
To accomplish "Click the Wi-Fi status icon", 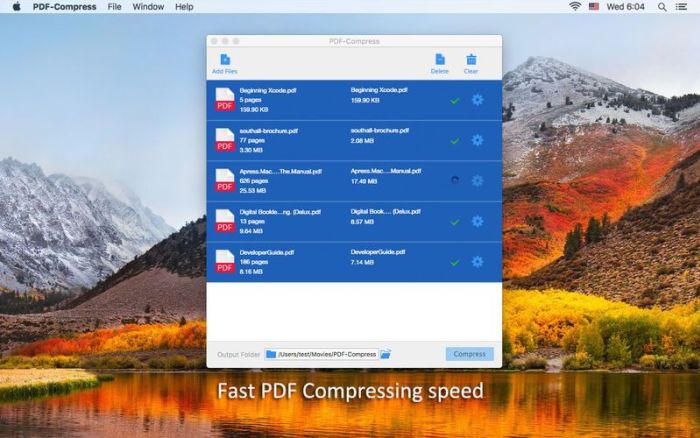I will (575, 7).
